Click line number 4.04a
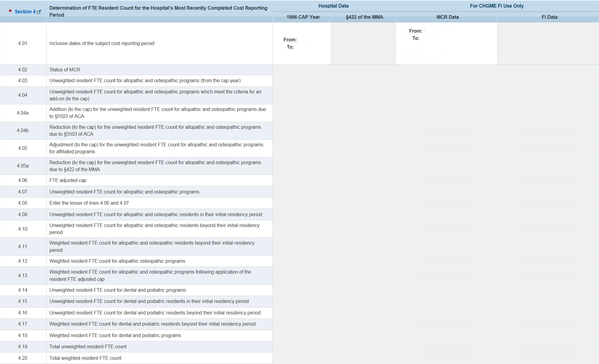Viewport: 599px width, 364px height. [x=23, y=113]
